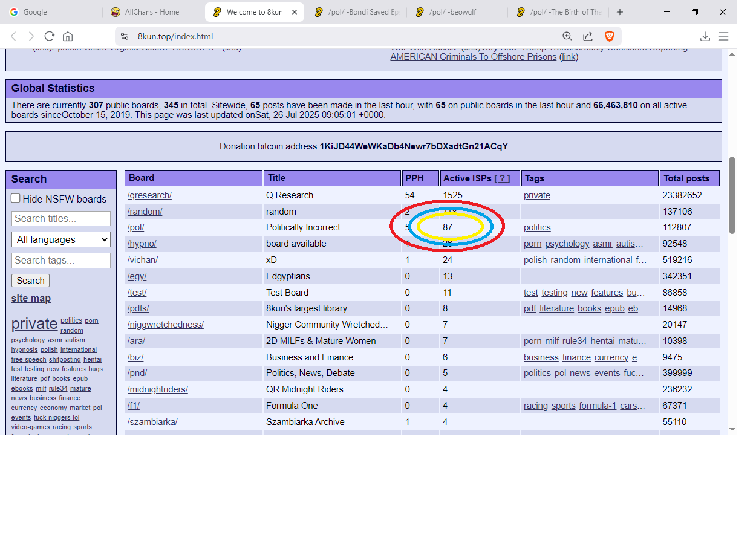Screen dimensions: 756x549
Task: Click the [?] help link beside Active ISPs
Action: [x=502, y=178]
